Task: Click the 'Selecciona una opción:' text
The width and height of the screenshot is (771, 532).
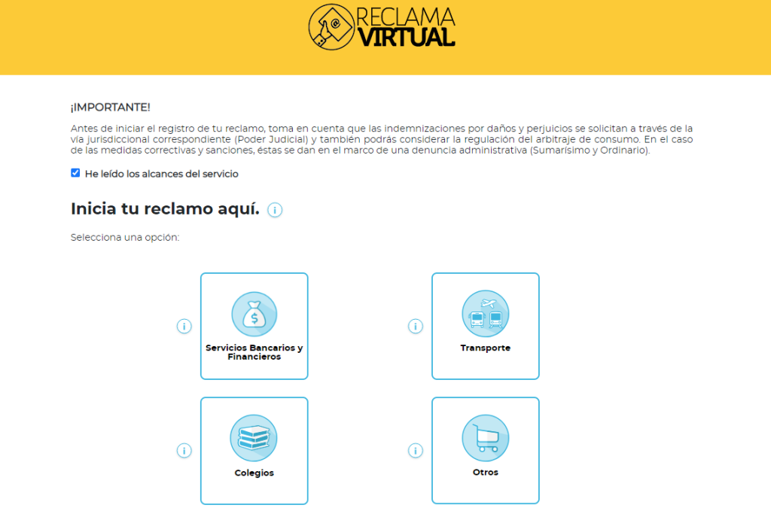Action: [125, 238]
